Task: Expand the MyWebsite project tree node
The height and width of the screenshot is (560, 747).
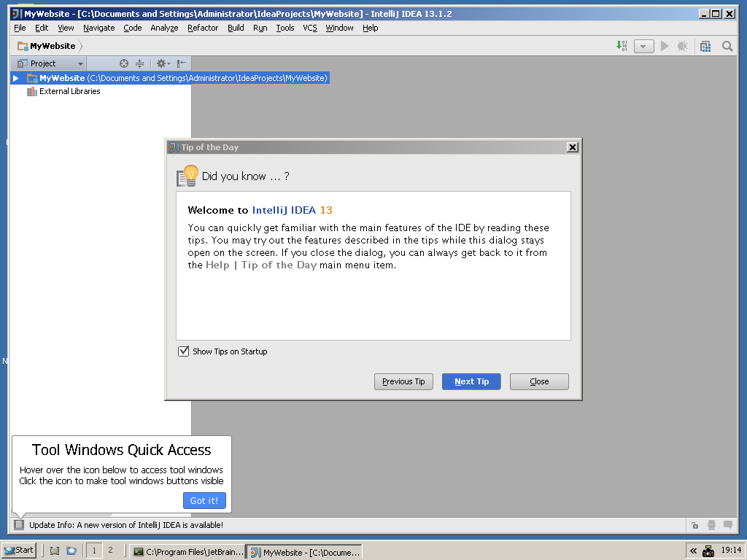Action: coord(16,78)
